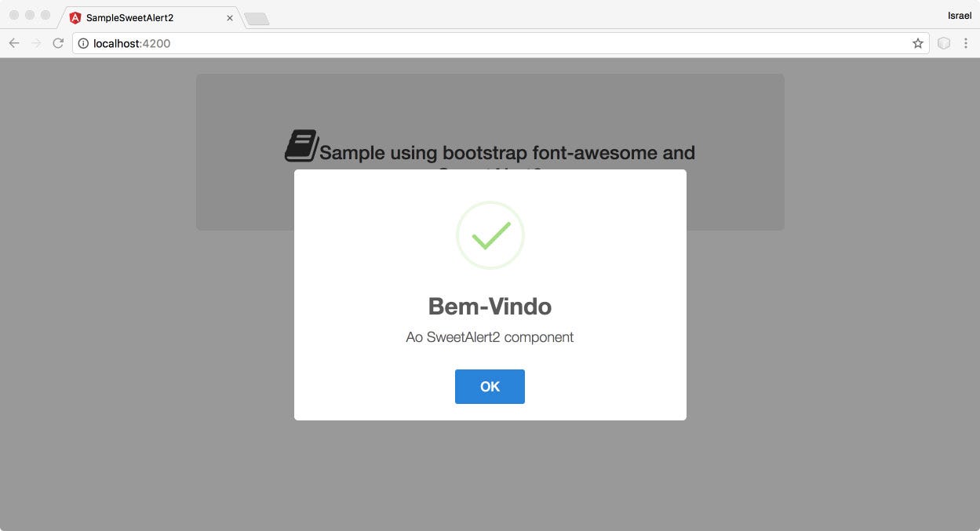This screenshot has height=531, width=980.
Task: Confirm the alert with the OK button
Action: point(490,387)
